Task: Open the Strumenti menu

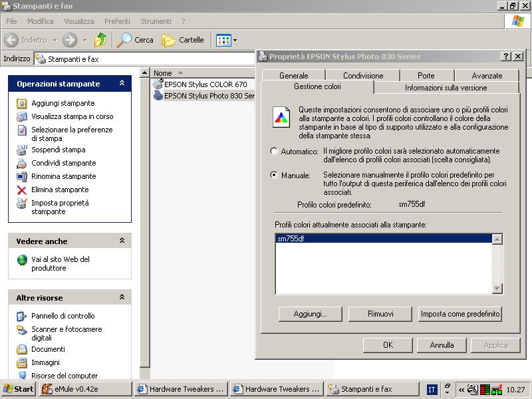Action: pos(156,21)
